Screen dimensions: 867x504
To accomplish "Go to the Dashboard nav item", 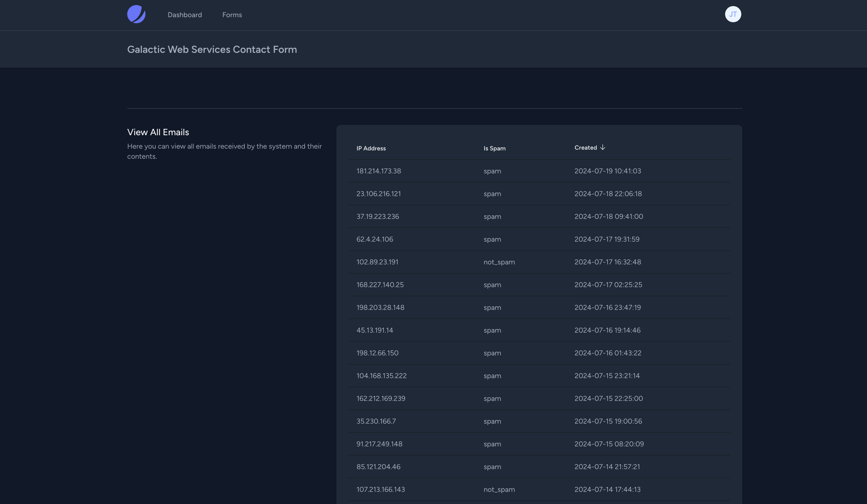I will pyautogui.click(x=185, y=15).
